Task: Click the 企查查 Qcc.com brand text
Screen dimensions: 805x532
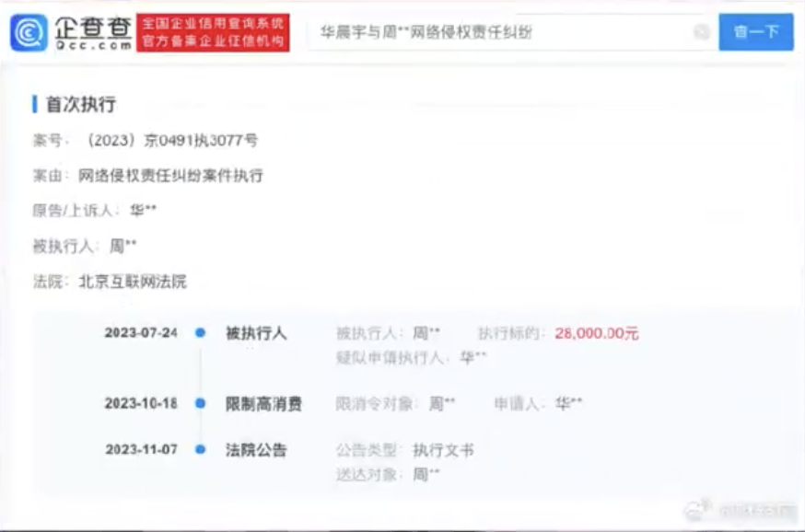Action: pyautogui.click(x=90, y=32)
